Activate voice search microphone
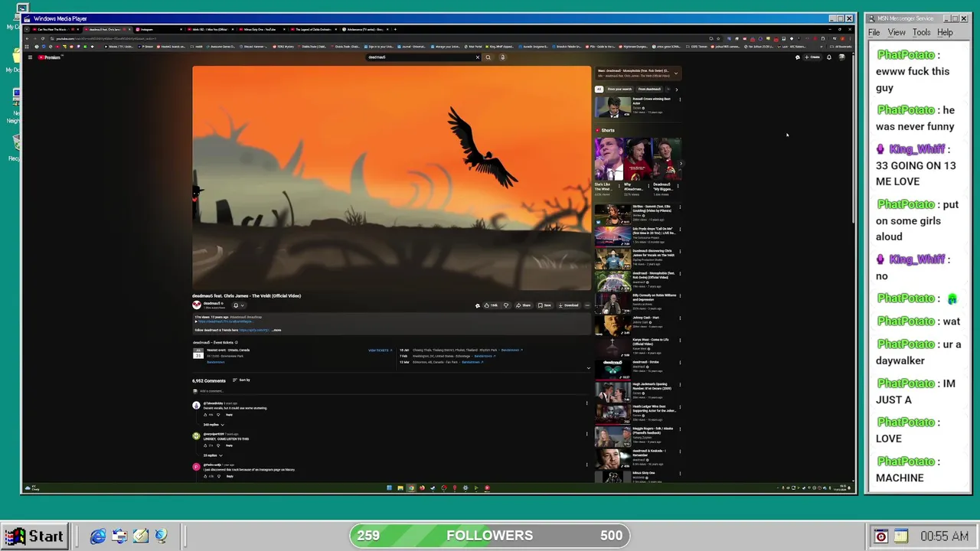This screenshot has height=551, width=980. 502,57
